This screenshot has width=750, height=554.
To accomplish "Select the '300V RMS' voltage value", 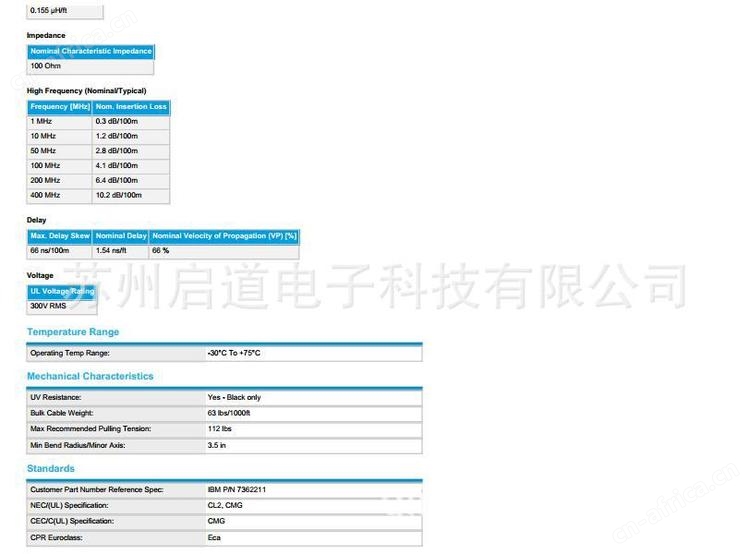I will pos(48,306).
